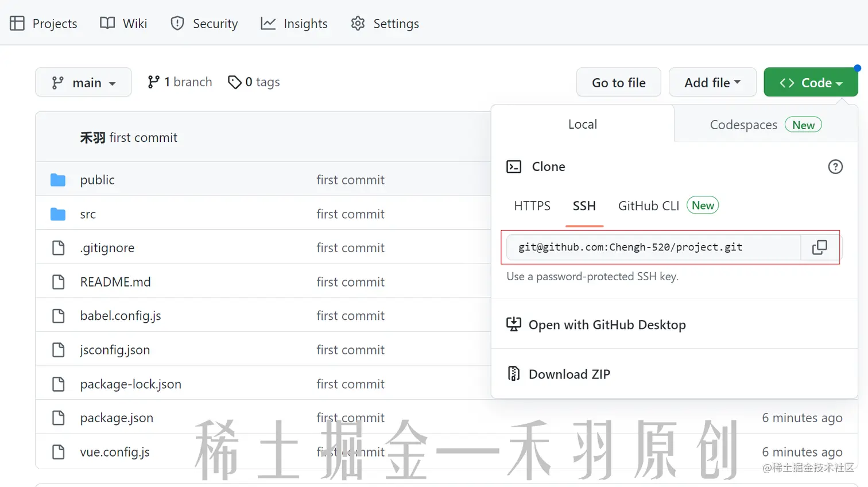Click the babel.config.js file icon
This screenshot has width=868, height=487.
(x=58, y=316)
